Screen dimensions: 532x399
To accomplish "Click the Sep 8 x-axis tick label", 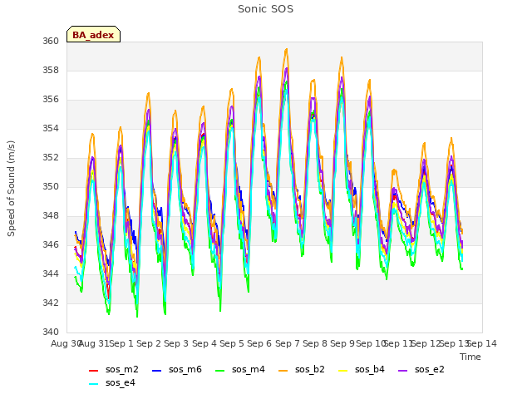I will point(315,343).
